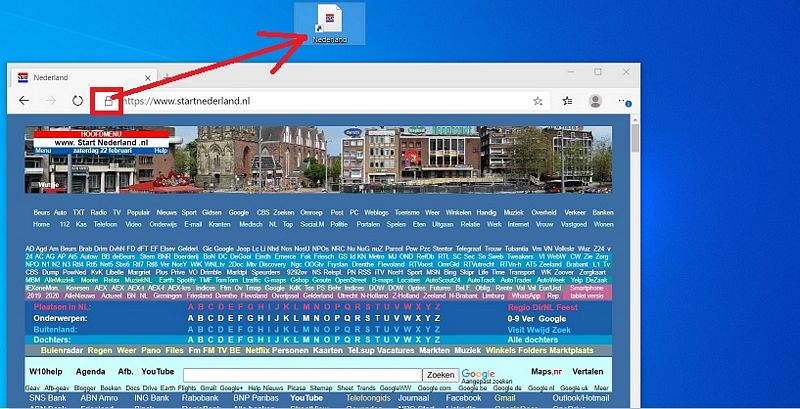Open the Onderwijs link
800x409 pixels.
[x=163, y=224]
